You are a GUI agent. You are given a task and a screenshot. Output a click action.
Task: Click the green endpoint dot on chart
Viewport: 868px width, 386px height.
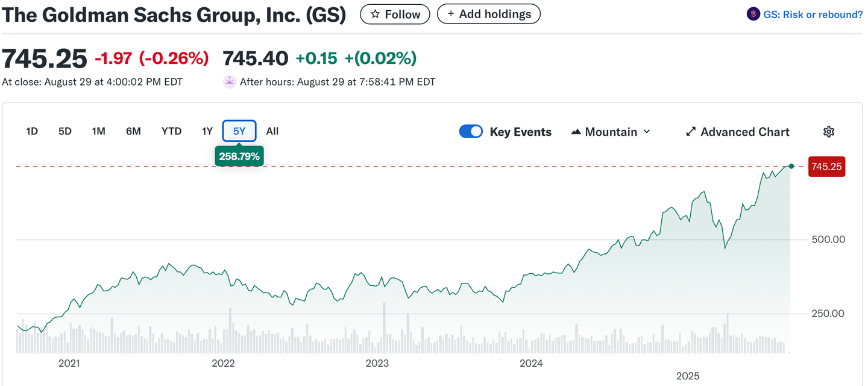pos(791,166)
